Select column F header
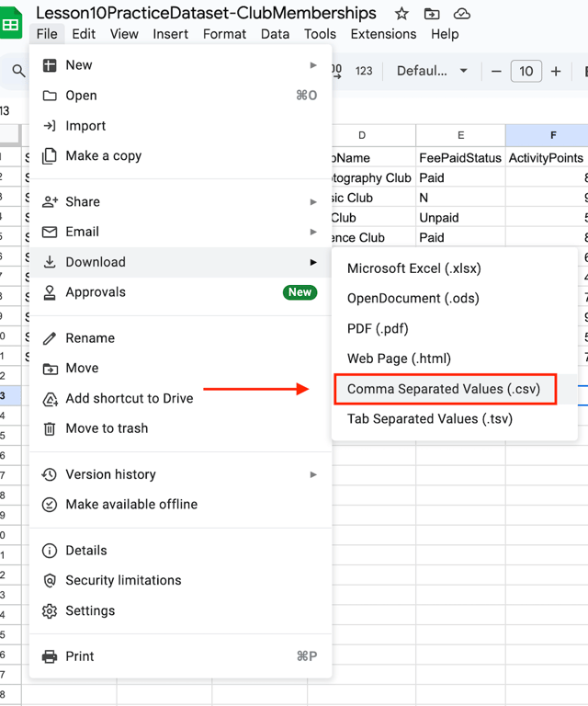This screenshot has height=706, width=588. pyautogui.click(x=547, y=135)
